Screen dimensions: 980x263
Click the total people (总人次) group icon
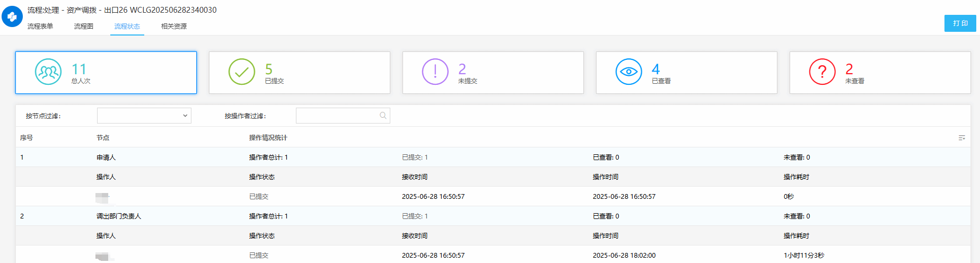tap(48, 72)
